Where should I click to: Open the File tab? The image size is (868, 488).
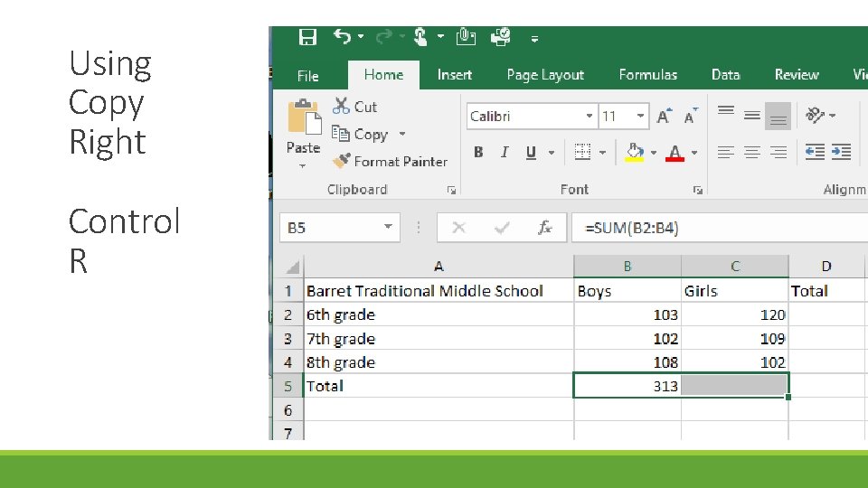coord(307,76)
